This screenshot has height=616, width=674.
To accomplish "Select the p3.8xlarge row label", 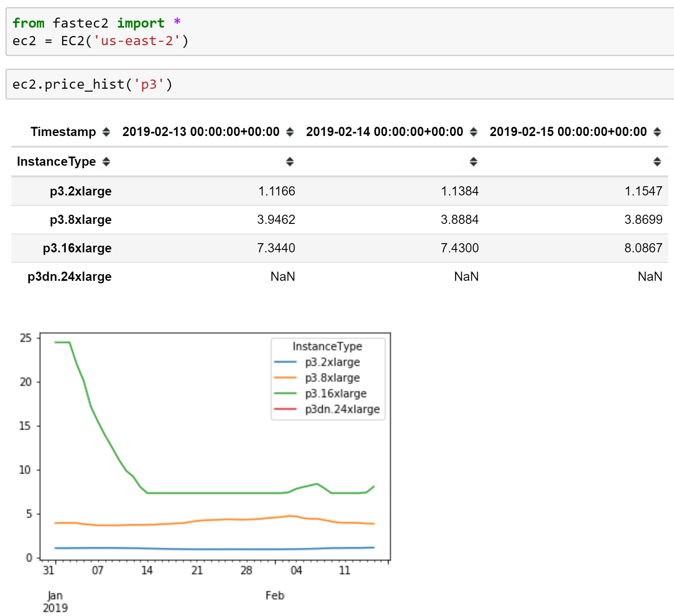I will pos(80,220).
